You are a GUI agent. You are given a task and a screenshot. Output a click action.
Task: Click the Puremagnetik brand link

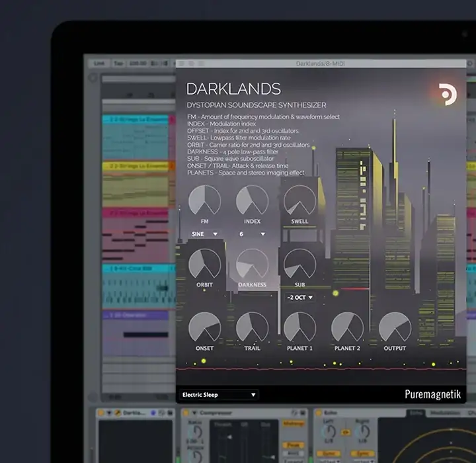[x=432, y=394]
